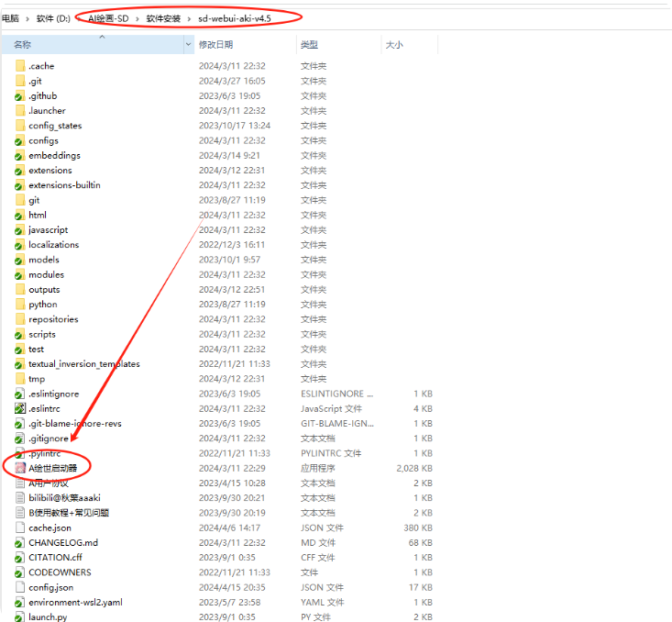Select the environment-wsl2.yaml file name
The height and width of the screenshot is (622, 672).
pos(75,602)
